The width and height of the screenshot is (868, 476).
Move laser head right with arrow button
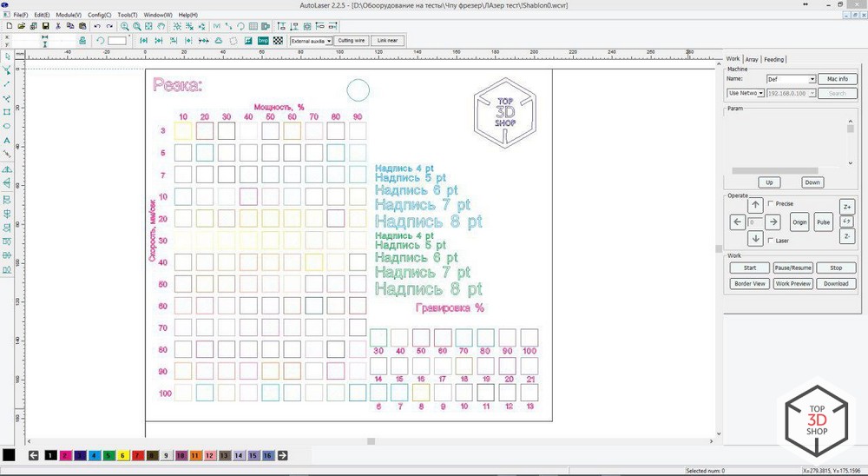[773, 222]
